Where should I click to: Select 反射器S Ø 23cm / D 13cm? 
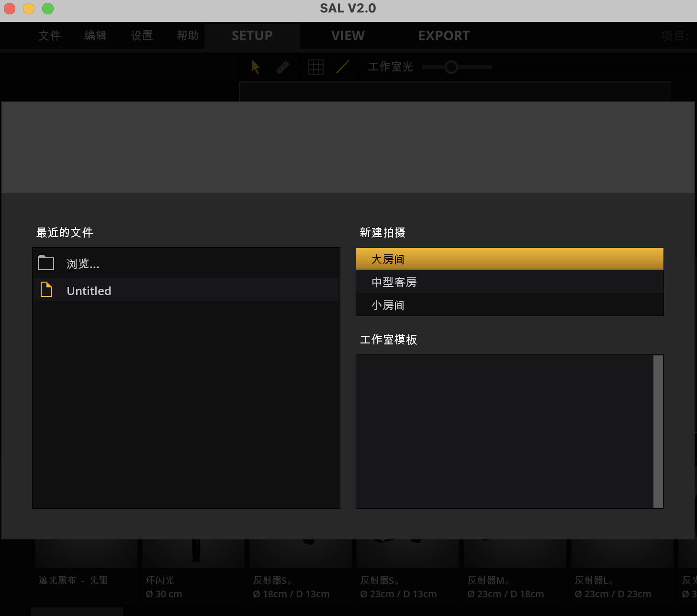[x=408, y=570]
